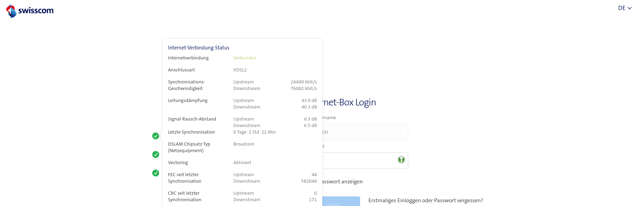Click the Internet-Verbindung-Status heading

[x=198, y=48]
